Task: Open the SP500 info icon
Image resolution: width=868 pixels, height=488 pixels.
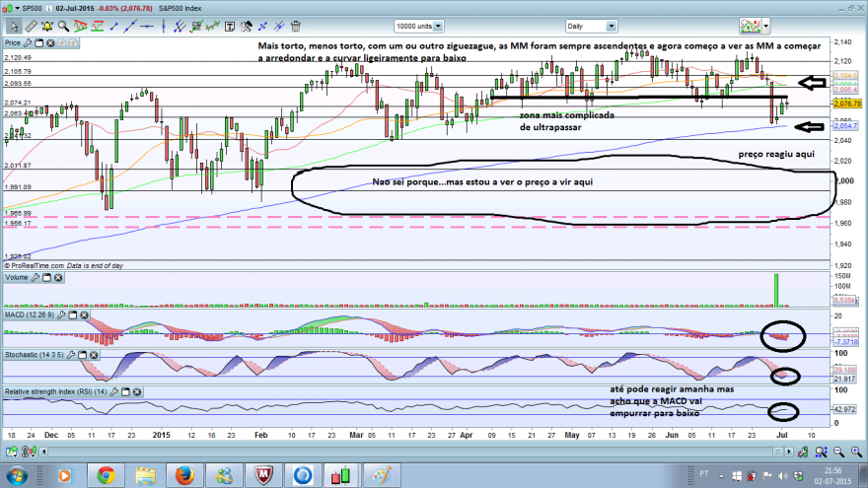Action: click(x=48, y=8)
